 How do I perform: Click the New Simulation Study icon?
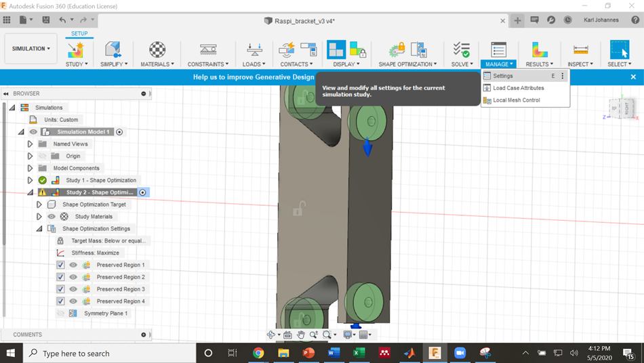[x=76, y=49]
